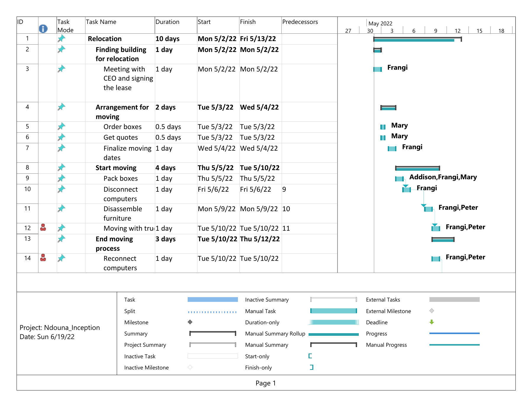Click the blue info indicator column icon
The height and width of the screenshot is (407, 532).
pyautogui.click(x=43, y=29)
